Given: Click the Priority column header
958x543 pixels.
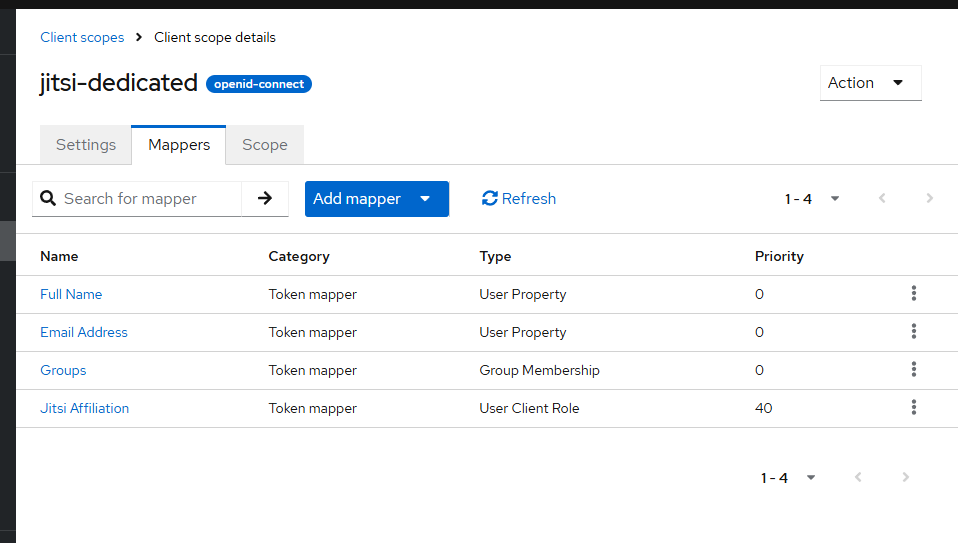Looking at the screenshot, I should pos(779,256).
